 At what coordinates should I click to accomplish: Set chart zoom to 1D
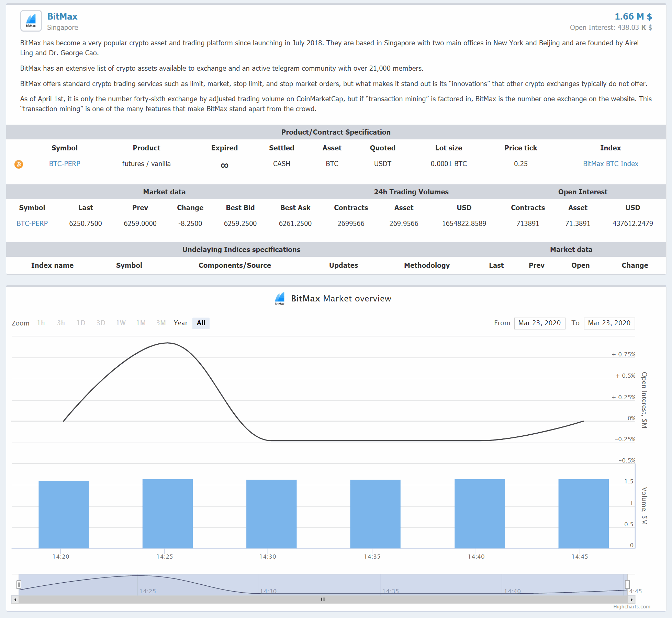[81, 323]
